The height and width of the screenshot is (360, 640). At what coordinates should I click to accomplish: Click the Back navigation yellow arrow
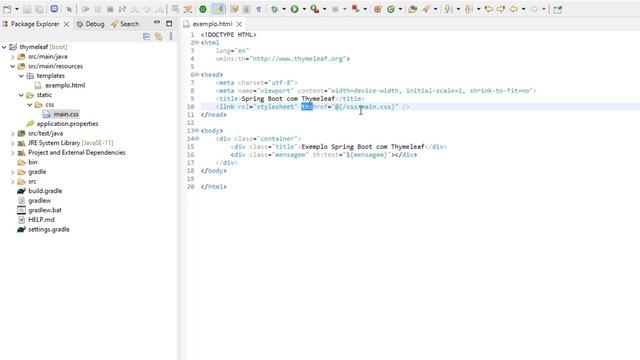(x=514, y=9)
